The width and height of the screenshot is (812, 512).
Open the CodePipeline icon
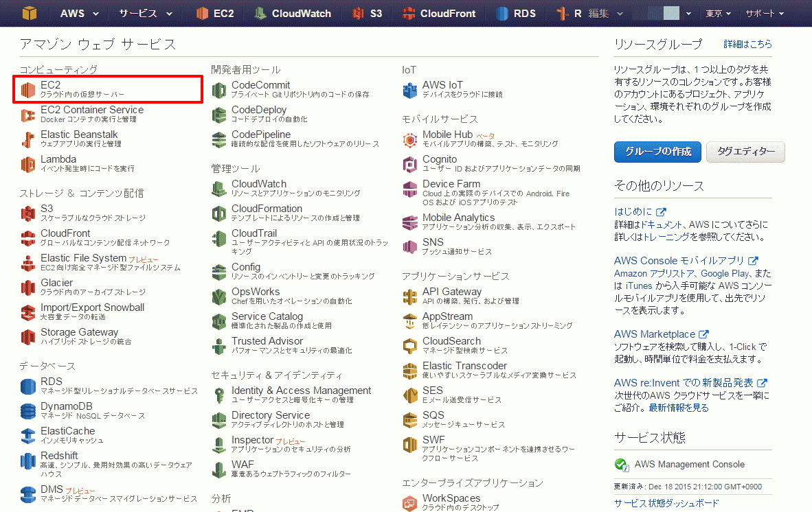(x=219, y=139)
